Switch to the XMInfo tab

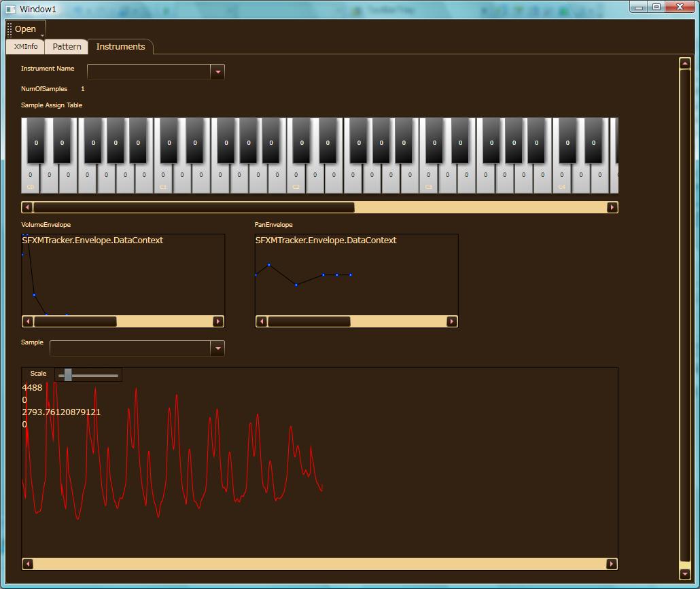coord(26,47)
